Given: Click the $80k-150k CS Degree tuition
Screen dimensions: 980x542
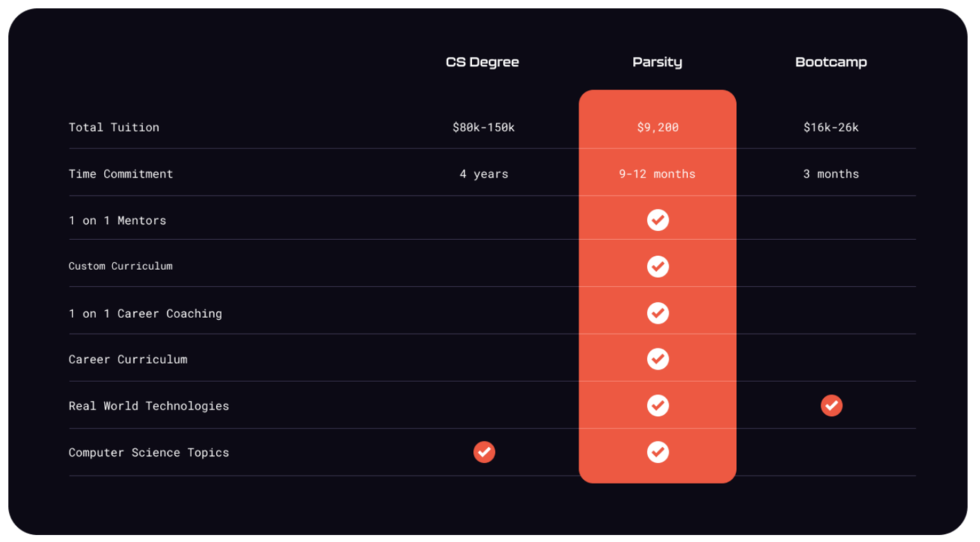Looking at the screenshot, I should (484, 127).
